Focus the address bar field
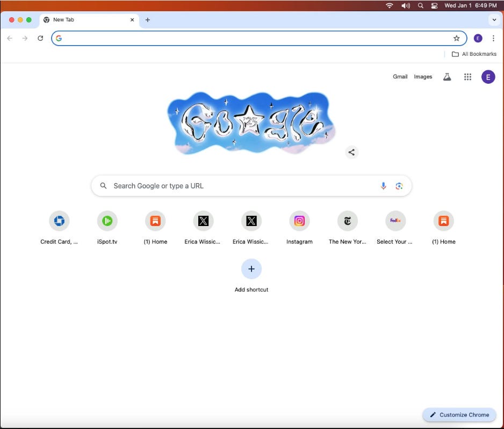Image resolution: width=504 pixels, height=429 pixels. click(259, 38)
